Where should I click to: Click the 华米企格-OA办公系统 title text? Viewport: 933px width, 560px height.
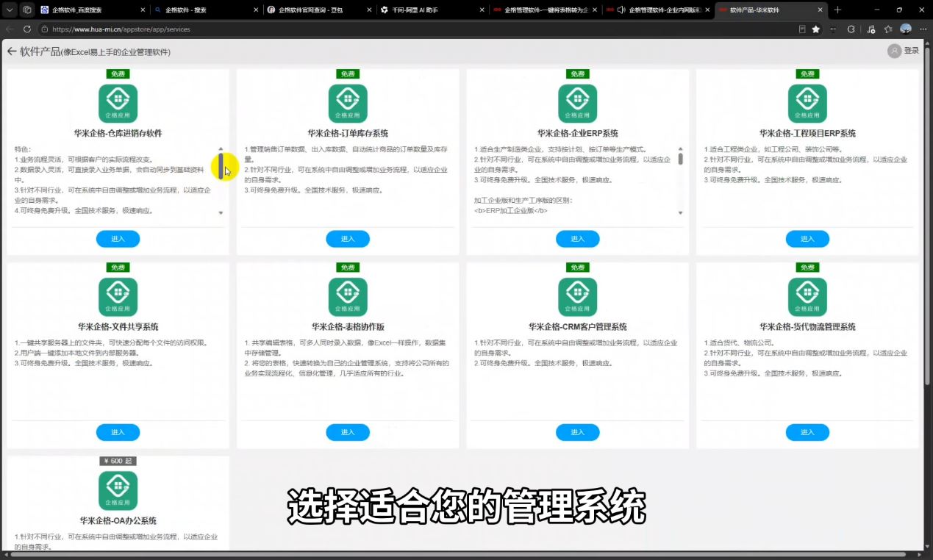[x=118, y=520]
